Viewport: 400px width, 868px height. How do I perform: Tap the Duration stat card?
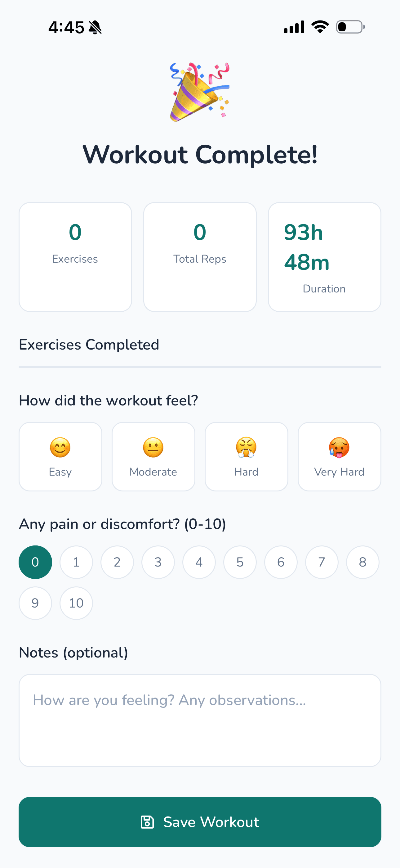(x=324, y=257)
